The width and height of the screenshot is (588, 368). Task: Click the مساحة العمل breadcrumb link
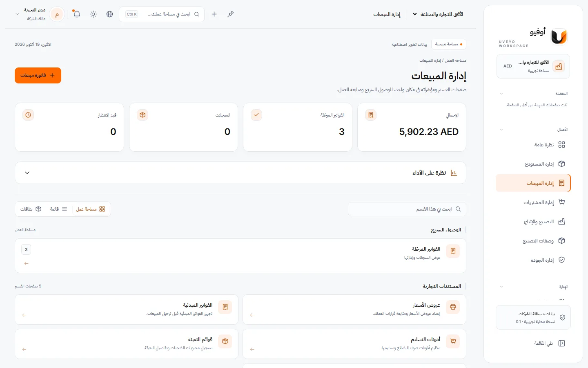pyautogui.click(x=456, y=61)
